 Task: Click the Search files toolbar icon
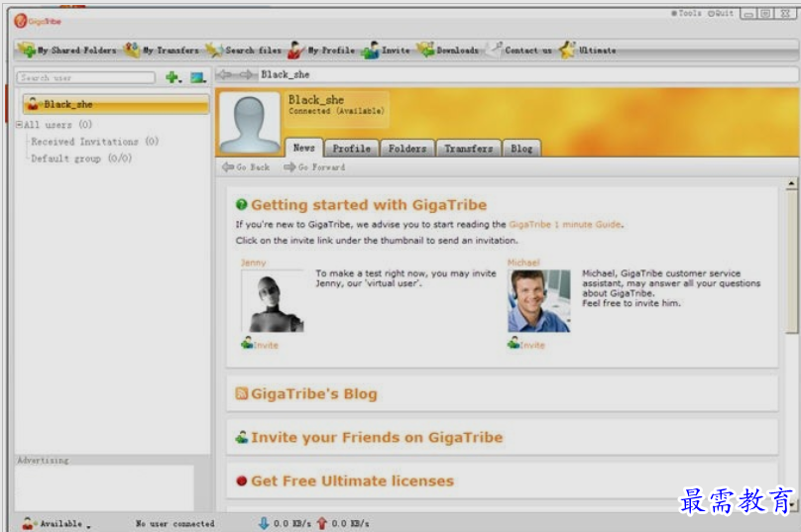[x=244, y=51]
